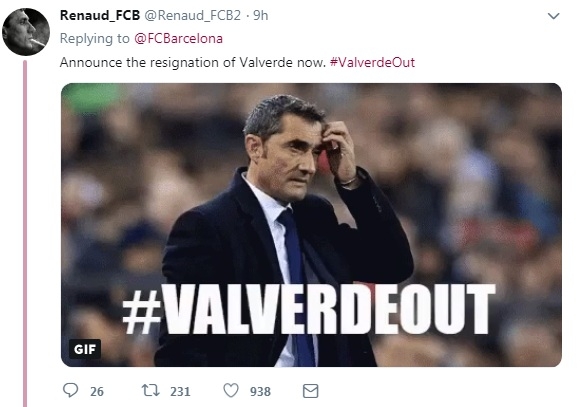The image size is (585, 407).
Task: Retweet using the retweet arrows icon
Action: [x=151, y=391]
